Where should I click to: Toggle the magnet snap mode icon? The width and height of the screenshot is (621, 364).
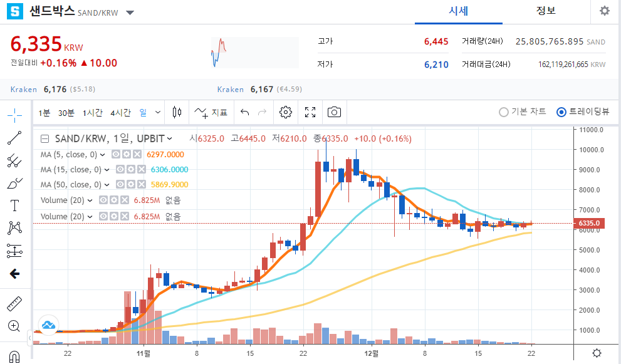[14, 356]
